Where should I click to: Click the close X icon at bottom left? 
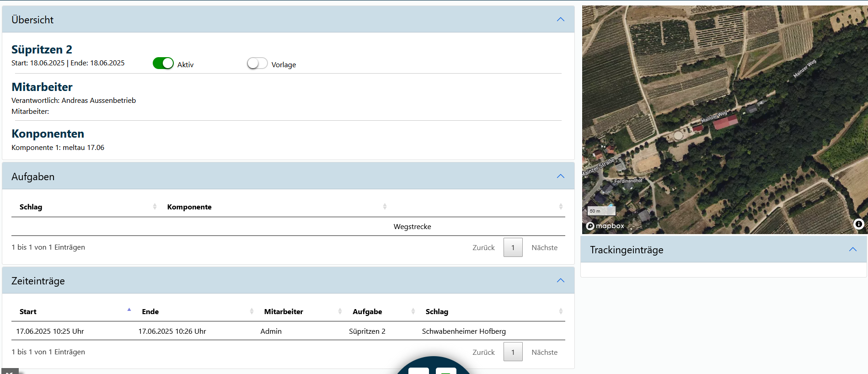[10, 372]
